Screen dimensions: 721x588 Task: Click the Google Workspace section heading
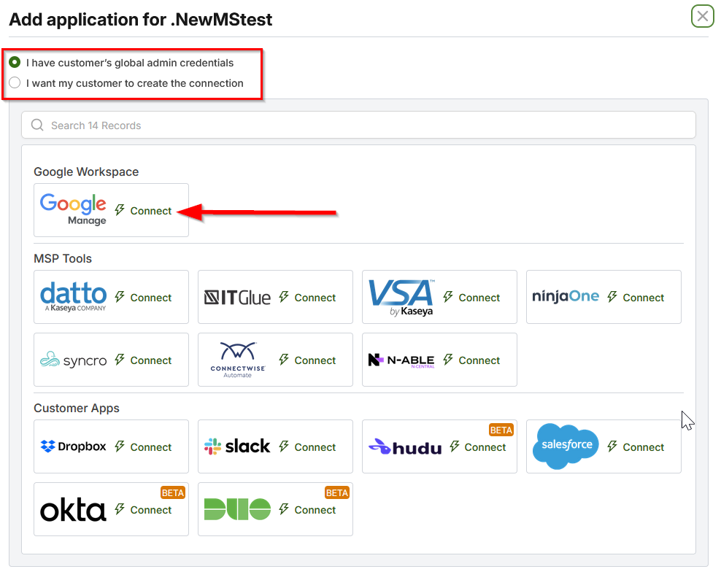[86, 172]
